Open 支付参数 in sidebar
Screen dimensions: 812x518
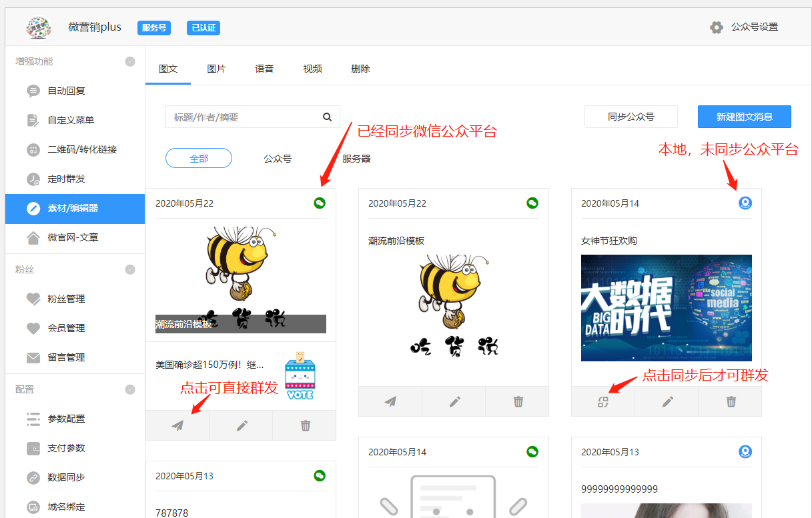(x=66, y=448)
